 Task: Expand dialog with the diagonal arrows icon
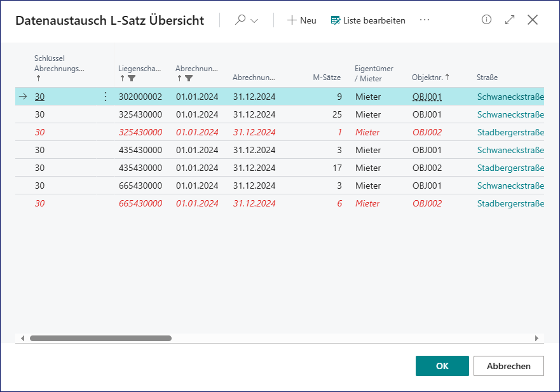click(510, 20)
